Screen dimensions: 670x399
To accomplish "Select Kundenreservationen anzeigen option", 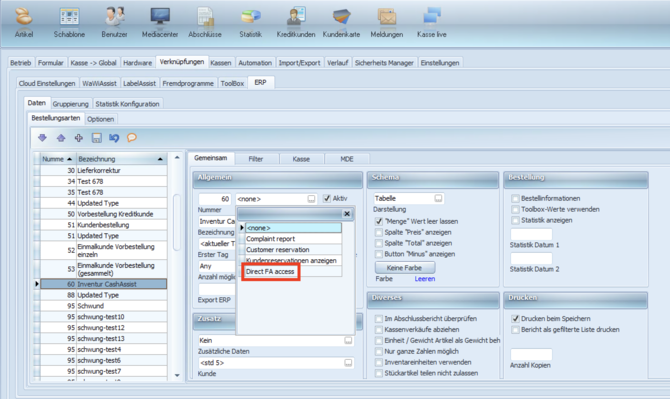I will point(293,260).
